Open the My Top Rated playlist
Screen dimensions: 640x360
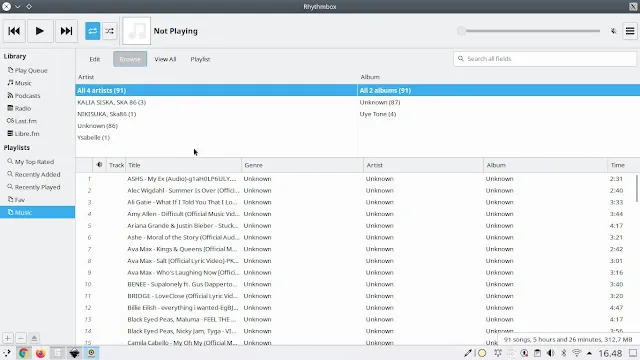click(x=38, y=162)
